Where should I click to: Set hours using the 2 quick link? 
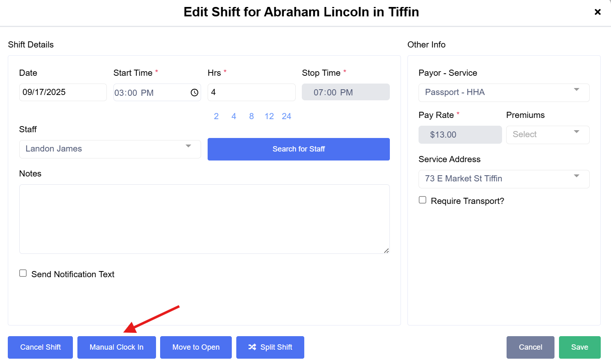(x=216, y=116)
